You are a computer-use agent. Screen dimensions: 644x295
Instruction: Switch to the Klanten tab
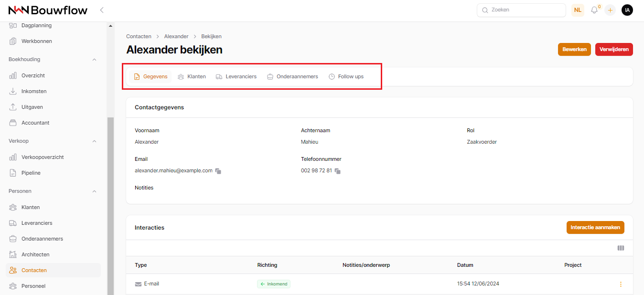pyautogui.click(x=192, y=76)
